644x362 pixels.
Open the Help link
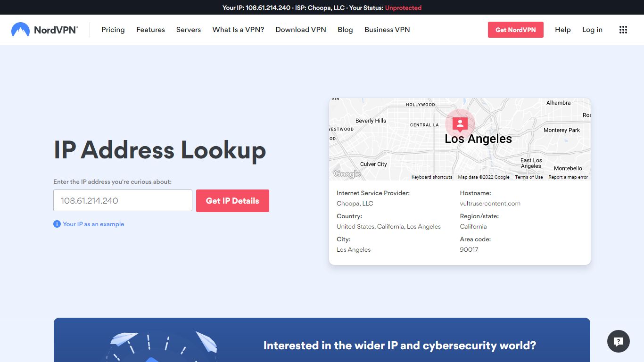point(563,30)
